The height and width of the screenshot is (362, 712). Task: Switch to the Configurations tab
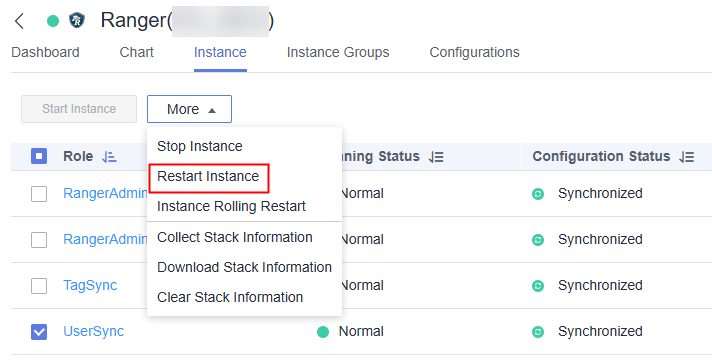[475, 53]
